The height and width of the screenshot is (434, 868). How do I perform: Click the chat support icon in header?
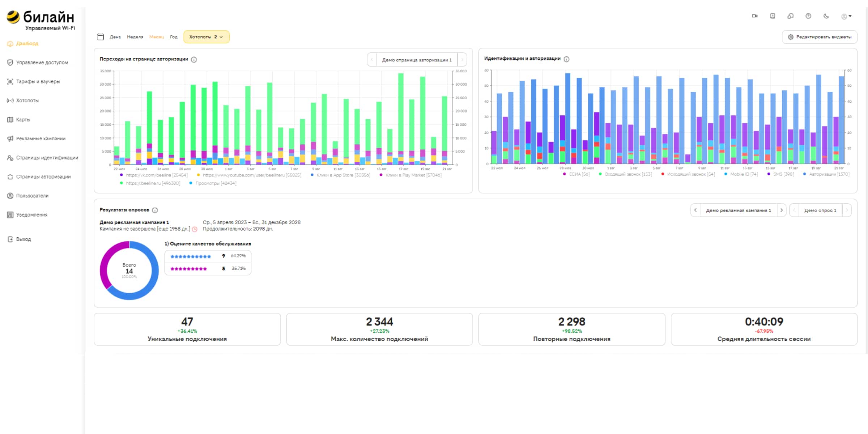tap(791, 16)
